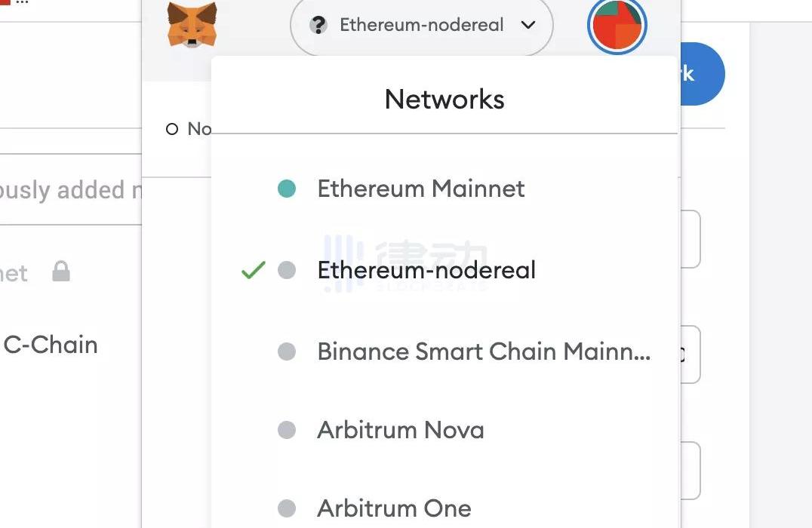The width and height of the screenshot is (812, 528).
Task: Click the question mark network icon
Action: pos(318,25)
